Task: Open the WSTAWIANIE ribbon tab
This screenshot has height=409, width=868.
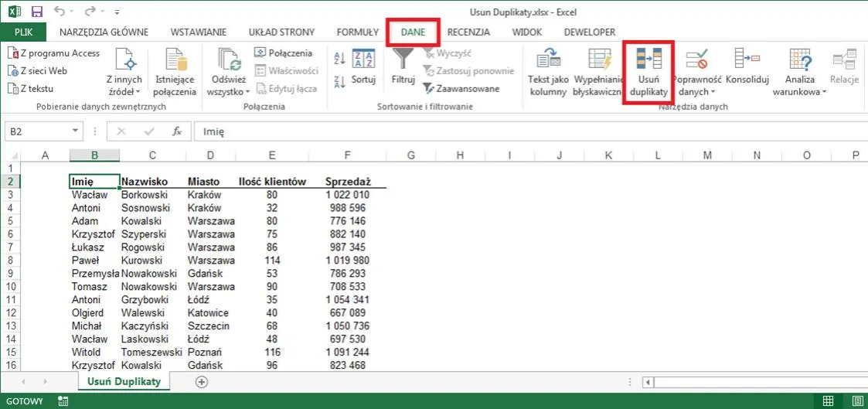Action: point(199,32)
